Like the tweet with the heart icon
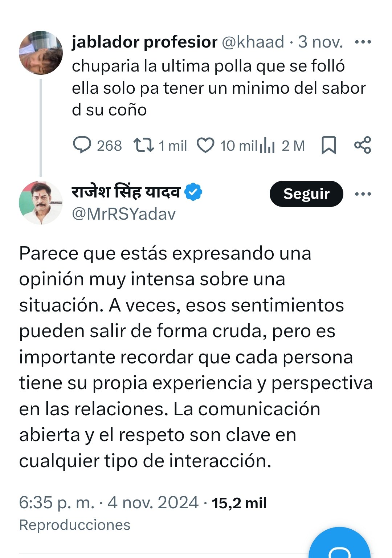This screenshot has width=392, height=558. pos(205,145)
